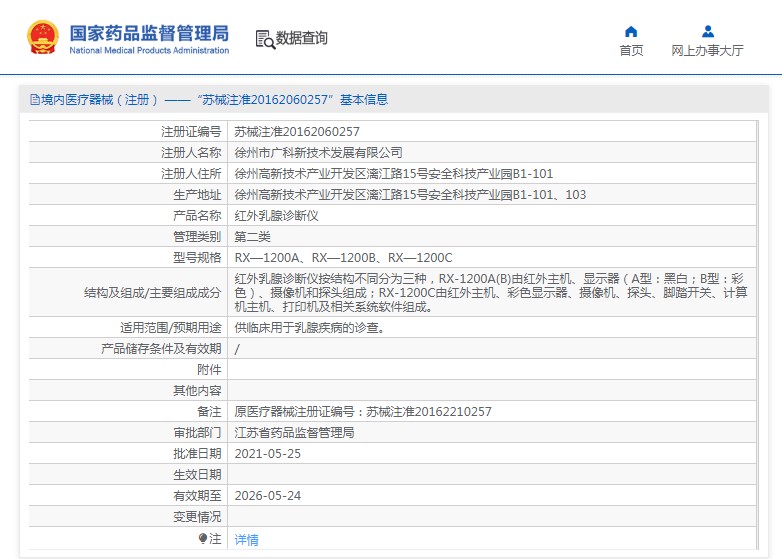Viewport: 782px width, 559px height.
Task: Click the 首页 text label
Action: point(631,50)
